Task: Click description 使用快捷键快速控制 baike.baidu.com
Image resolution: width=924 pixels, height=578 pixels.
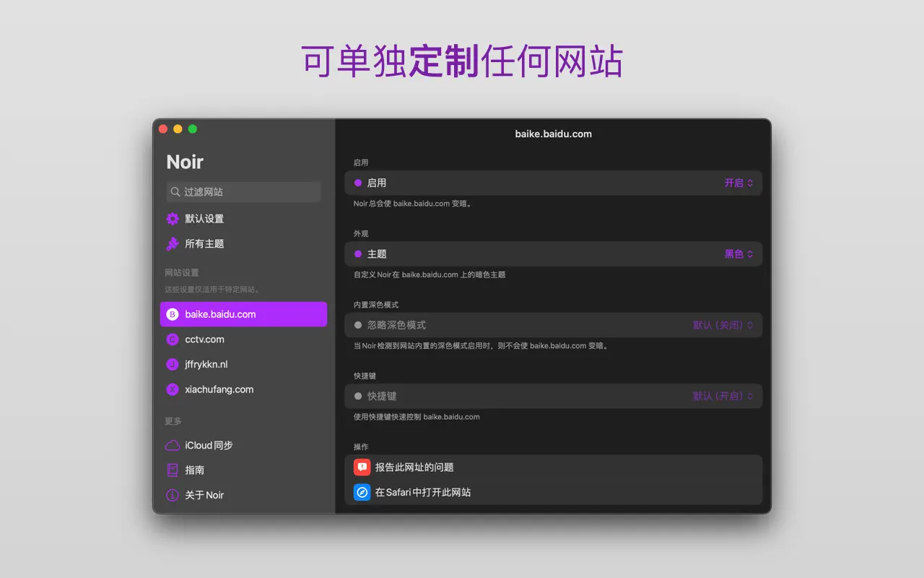Action: pyautogui.click(x=417, y=417)
